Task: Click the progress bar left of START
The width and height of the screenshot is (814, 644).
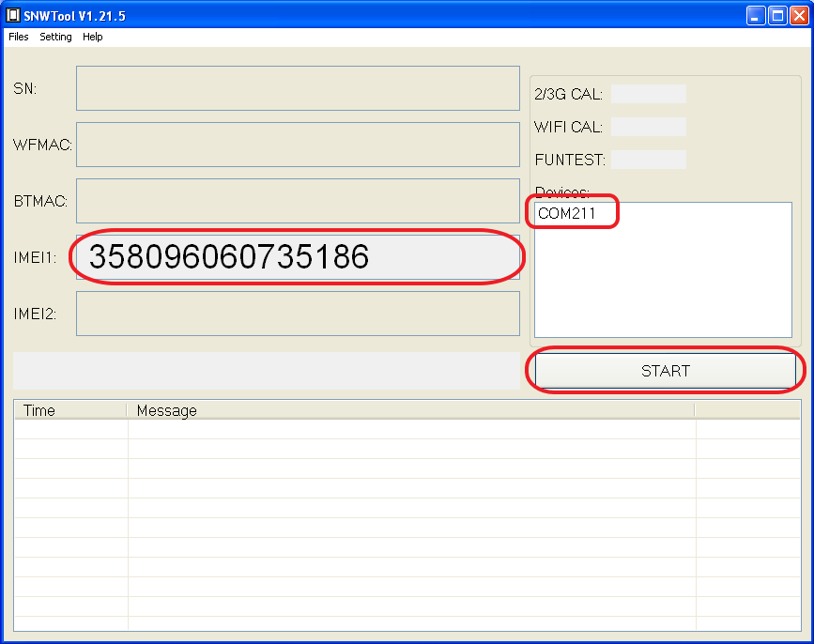Action: pyautogui.click(x=267, y=371)
